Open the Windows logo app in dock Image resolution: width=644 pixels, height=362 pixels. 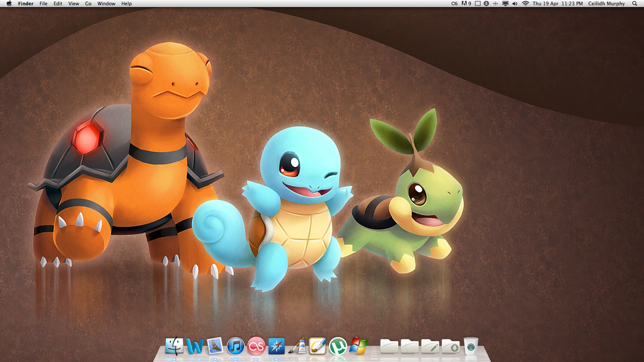tap(358, 346)
